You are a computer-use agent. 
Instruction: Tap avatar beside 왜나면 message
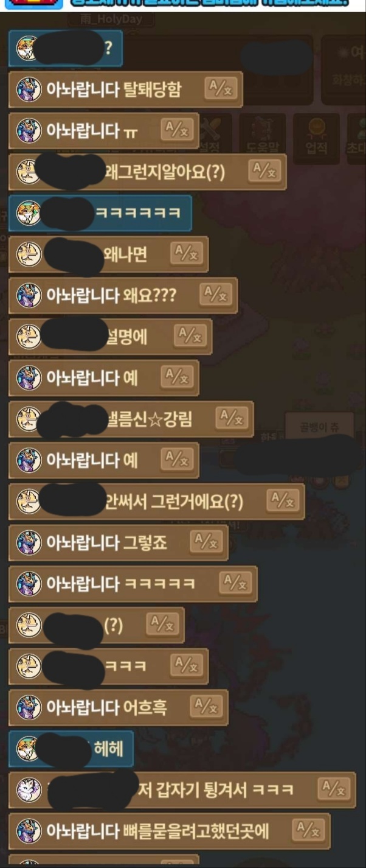point(29,254)
